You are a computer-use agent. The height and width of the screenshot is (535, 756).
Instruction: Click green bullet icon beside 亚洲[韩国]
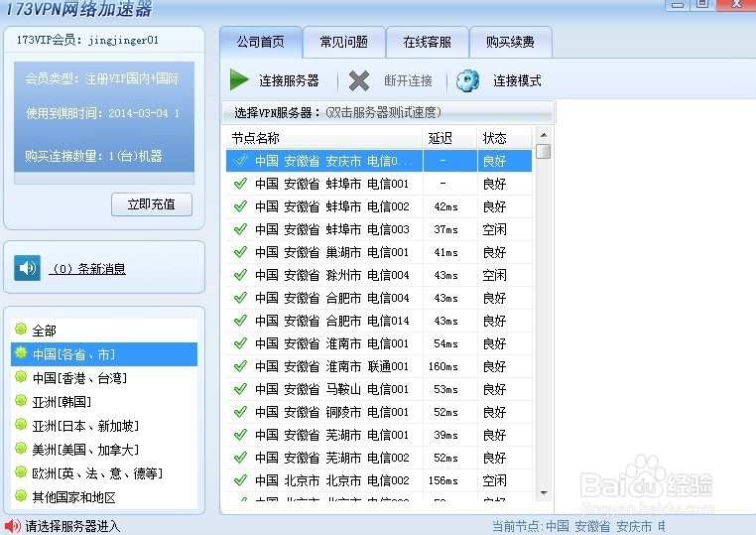tap(21, 400)
